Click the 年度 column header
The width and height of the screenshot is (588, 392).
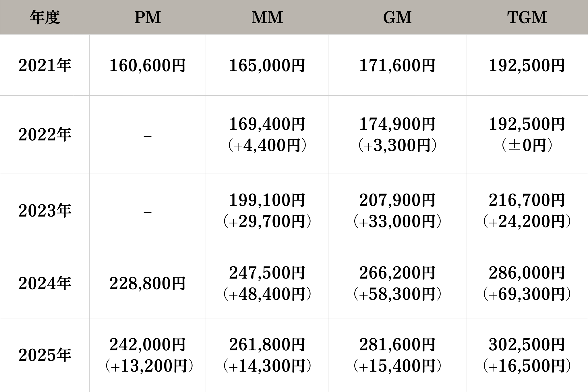tap(45, 17)
